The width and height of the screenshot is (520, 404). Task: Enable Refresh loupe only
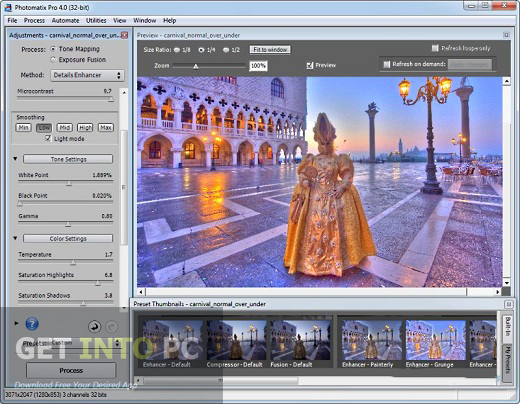click(x=435, y=48)
